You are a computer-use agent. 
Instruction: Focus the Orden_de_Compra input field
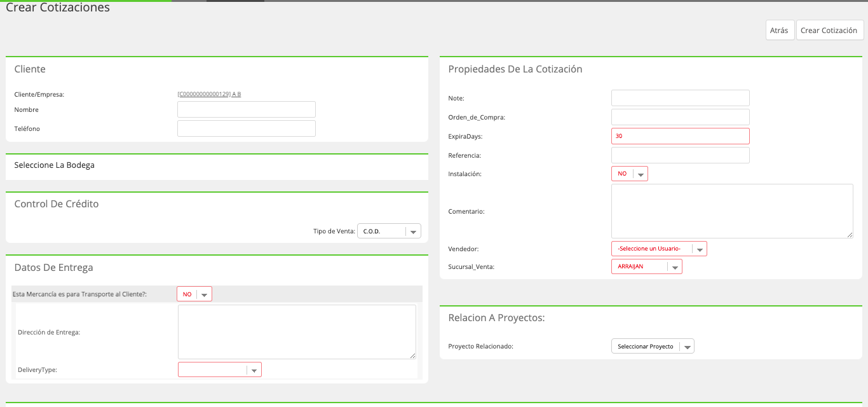[681, 117]
